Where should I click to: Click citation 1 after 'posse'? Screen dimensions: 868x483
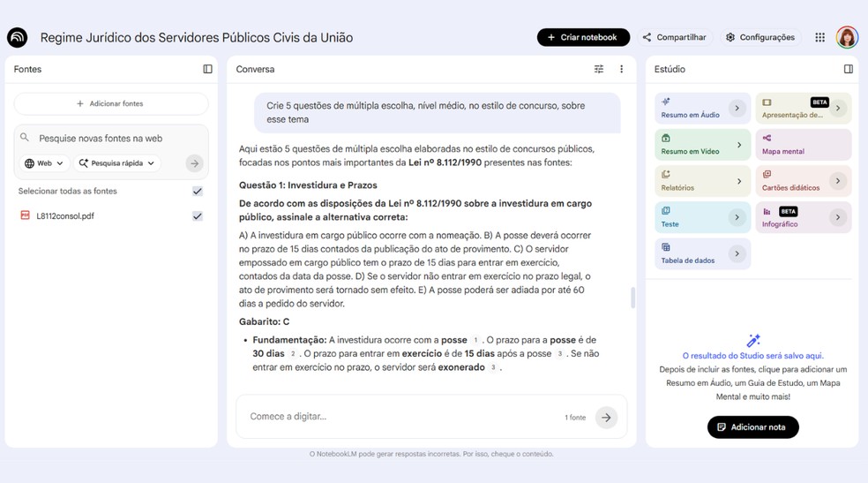(475, 340)
